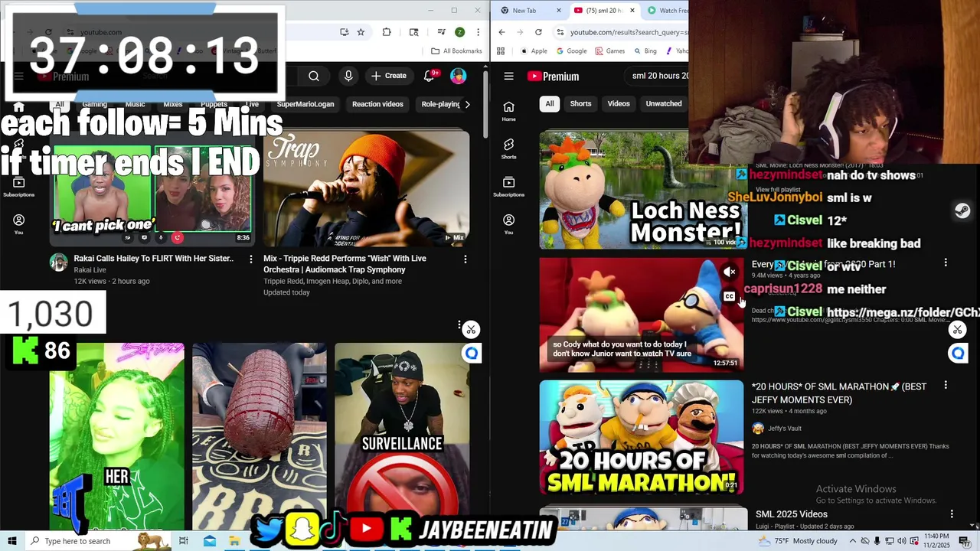Open All Bookmarks folder
Viewport: 980px width, 551px height.
[456, 51]
